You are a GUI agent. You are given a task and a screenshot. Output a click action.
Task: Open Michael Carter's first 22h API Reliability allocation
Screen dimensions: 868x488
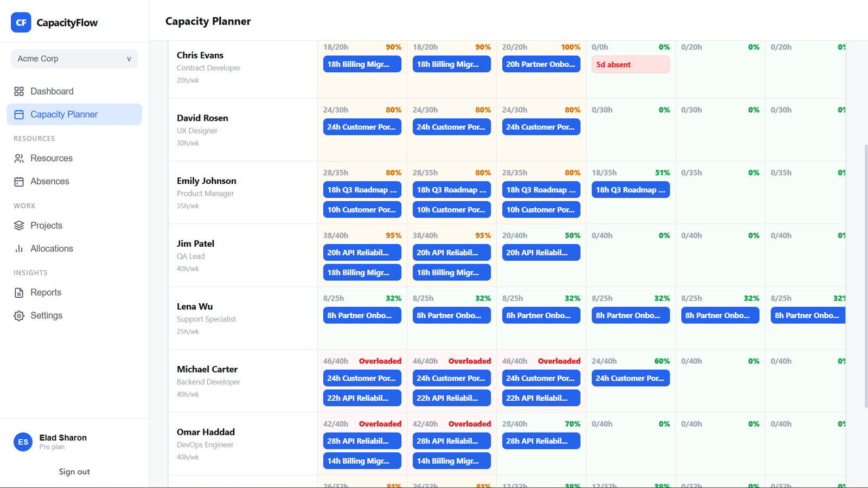pyautogui.click(x=362, y=398)
